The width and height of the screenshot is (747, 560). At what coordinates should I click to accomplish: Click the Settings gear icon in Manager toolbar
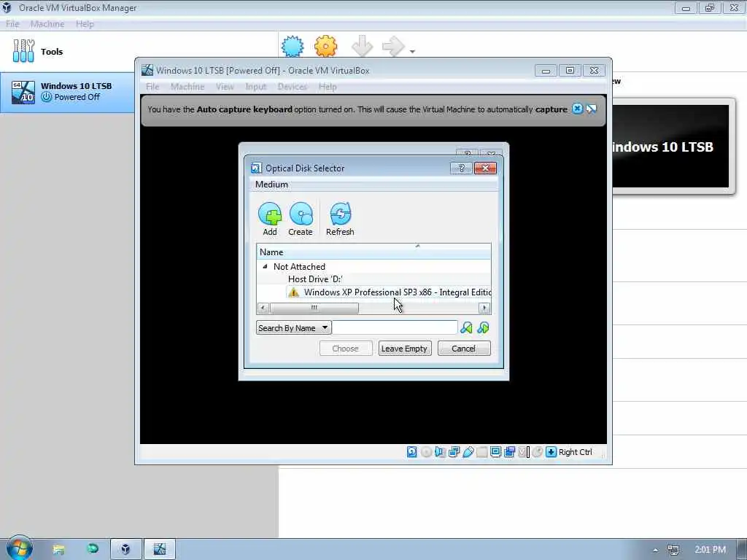coord(326,46)
